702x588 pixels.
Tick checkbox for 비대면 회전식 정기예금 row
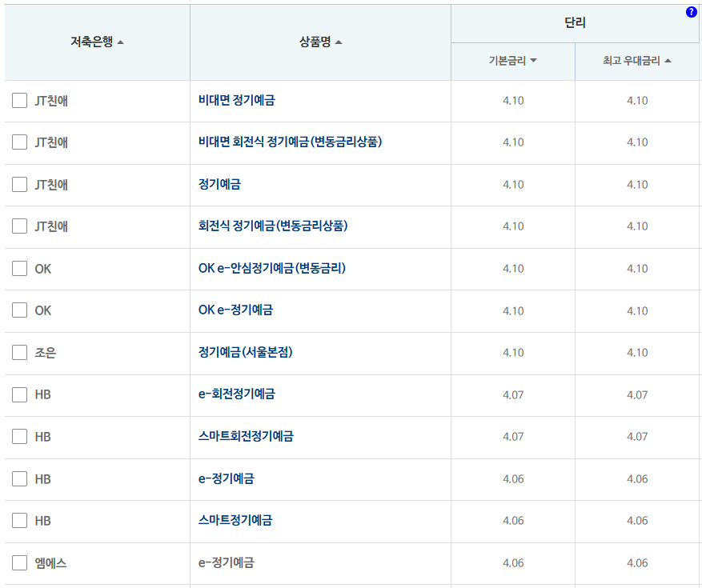point(20,142)
